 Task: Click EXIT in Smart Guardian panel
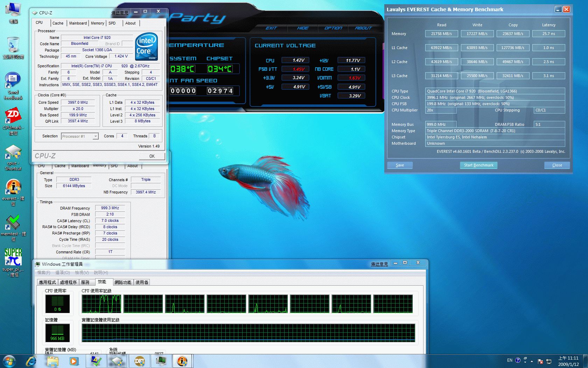click(x=271, y=28)
